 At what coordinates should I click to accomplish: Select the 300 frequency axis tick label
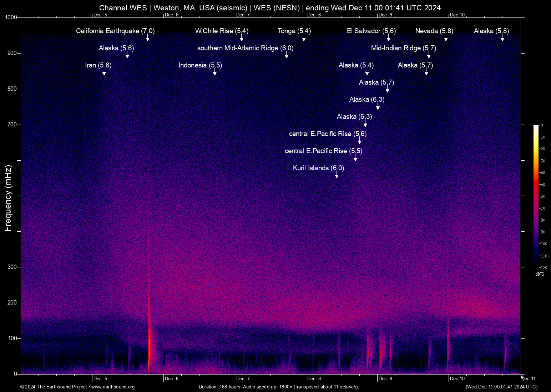(x=12, y=267)
